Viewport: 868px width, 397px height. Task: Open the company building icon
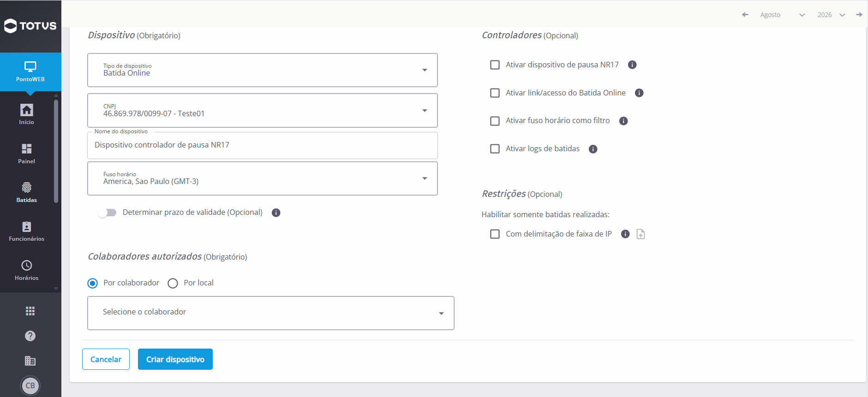coord(30,361)
